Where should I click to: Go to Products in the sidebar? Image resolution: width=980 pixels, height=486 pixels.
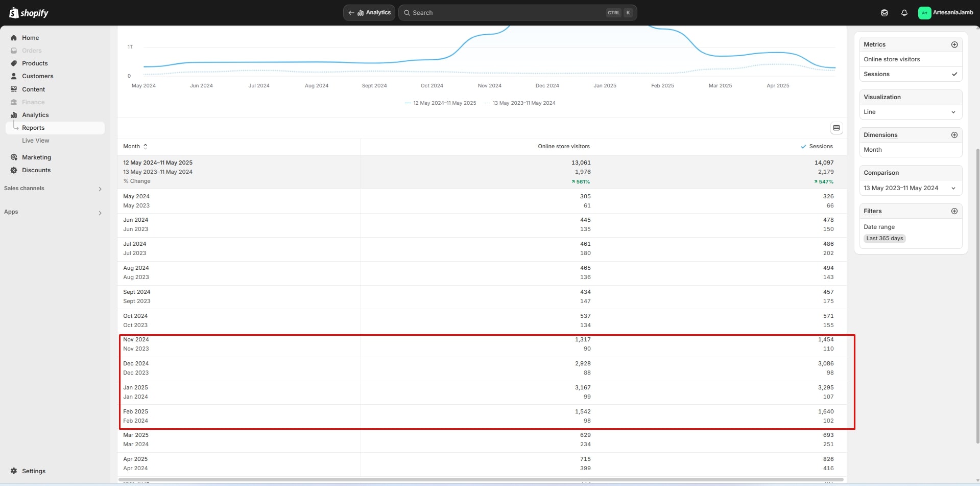[x=35, y=63]
